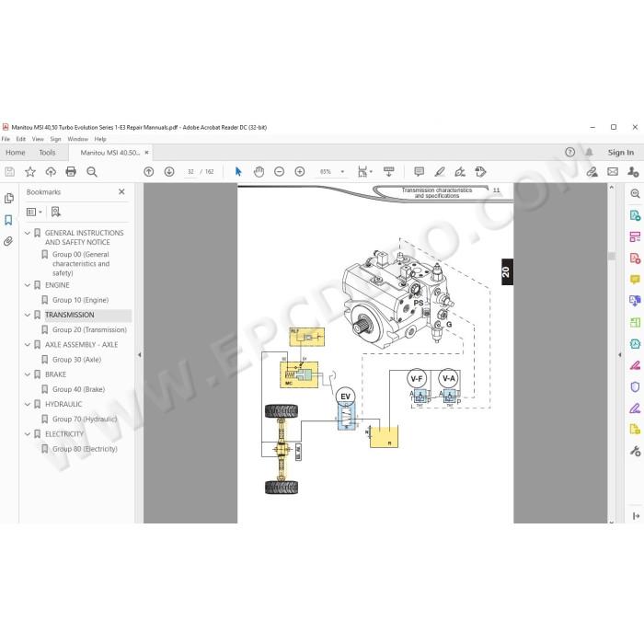Screen dimensions: 644x644
Task: Click the rotate/share stamp icon
Action: click(480, 172)
